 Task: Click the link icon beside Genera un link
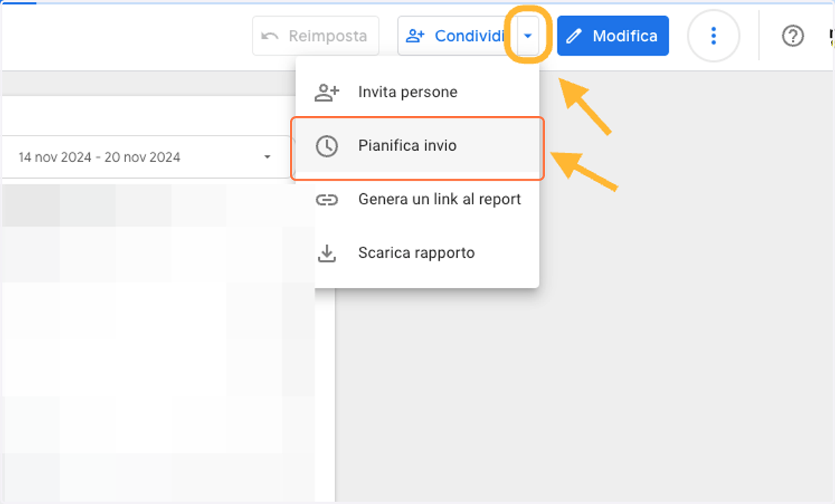pyautogui.click(x=326, y=200)
